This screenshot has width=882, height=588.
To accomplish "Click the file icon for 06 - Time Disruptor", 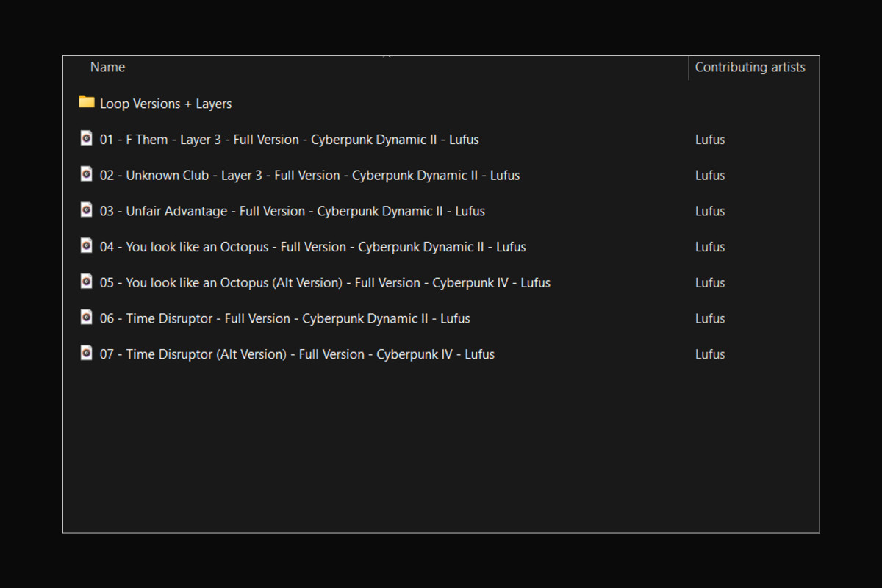I will 87,317.
